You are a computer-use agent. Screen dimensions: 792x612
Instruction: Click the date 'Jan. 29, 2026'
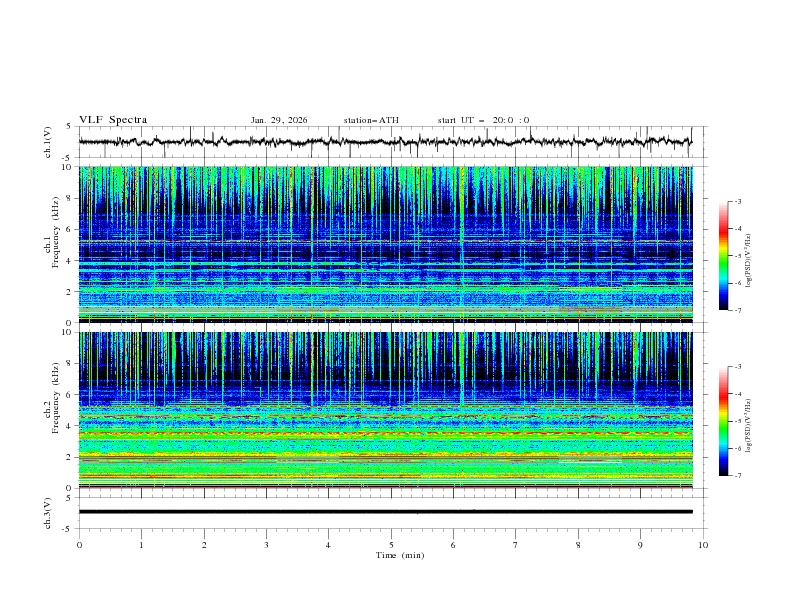click(x=279, y=120)
